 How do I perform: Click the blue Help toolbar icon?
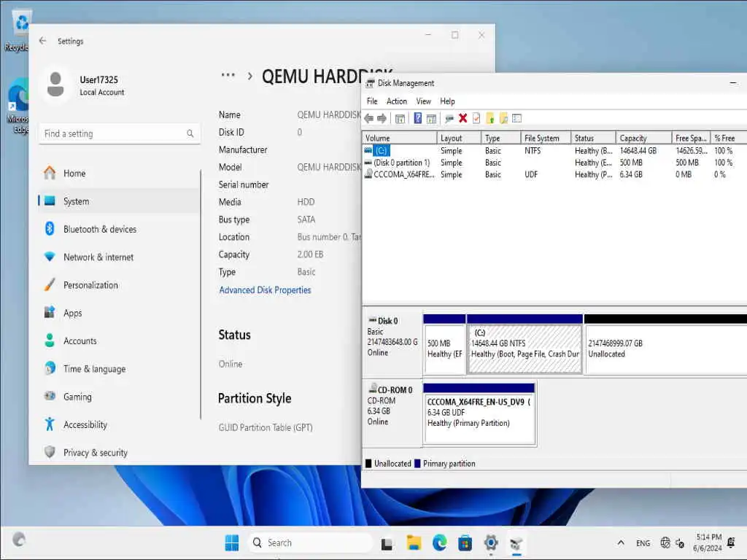[418, 118]
